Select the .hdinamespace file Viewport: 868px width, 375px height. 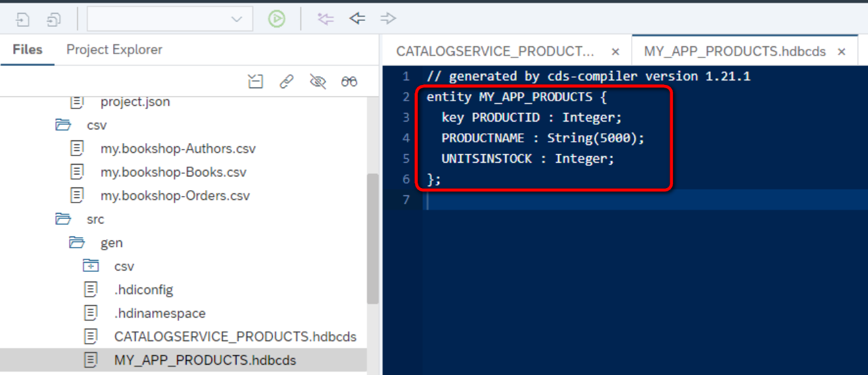pos(160,313)
